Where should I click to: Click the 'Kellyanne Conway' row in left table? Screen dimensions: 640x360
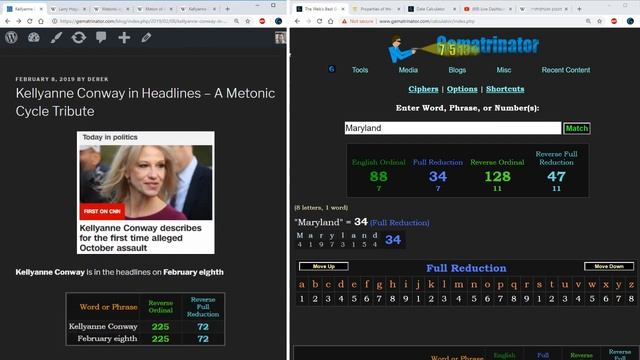coord(145,327)
